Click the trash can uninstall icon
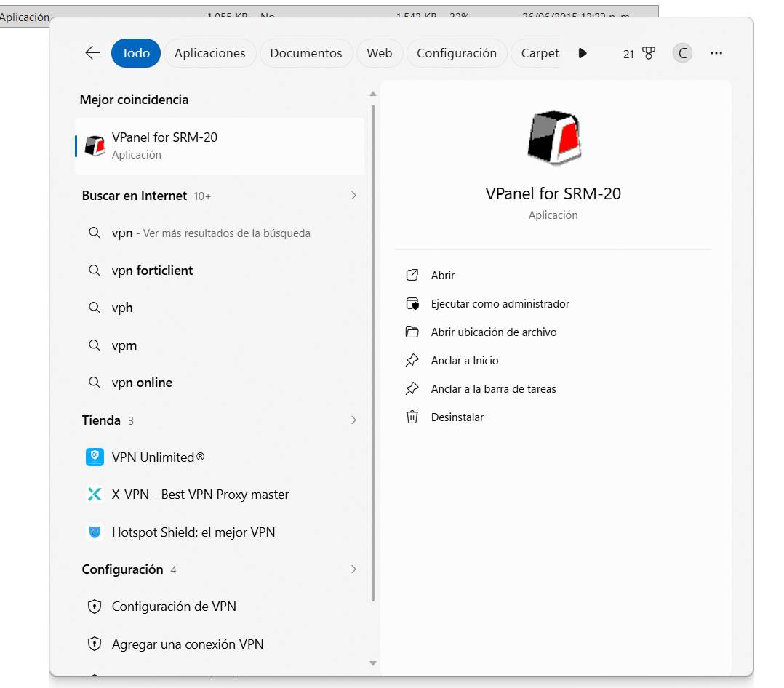 (412, 417)
